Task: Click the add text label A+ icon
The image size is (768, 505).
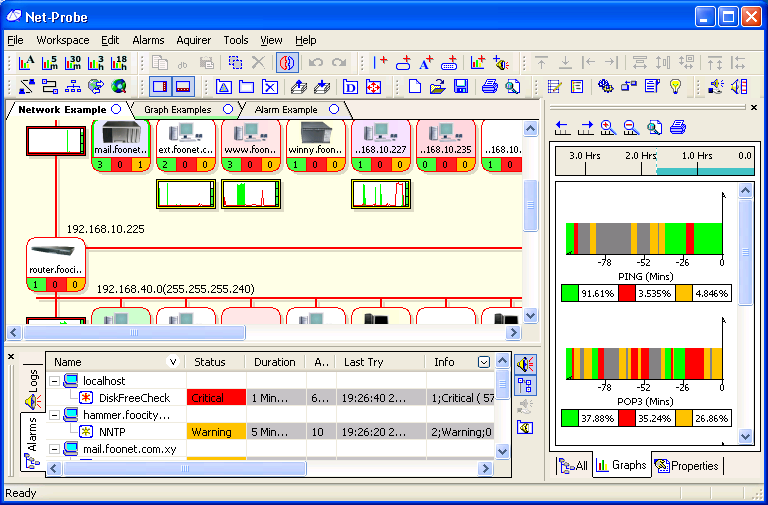Action: coord(426,63)
